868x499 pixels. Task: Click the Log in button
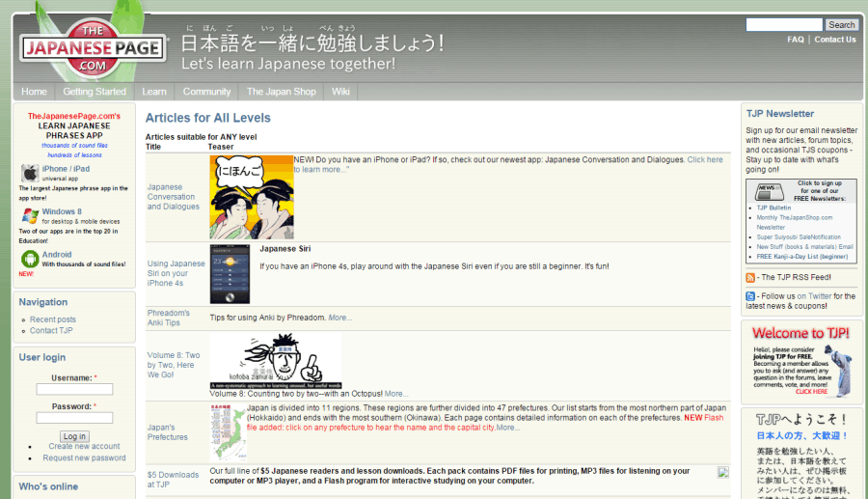[74, 436]
